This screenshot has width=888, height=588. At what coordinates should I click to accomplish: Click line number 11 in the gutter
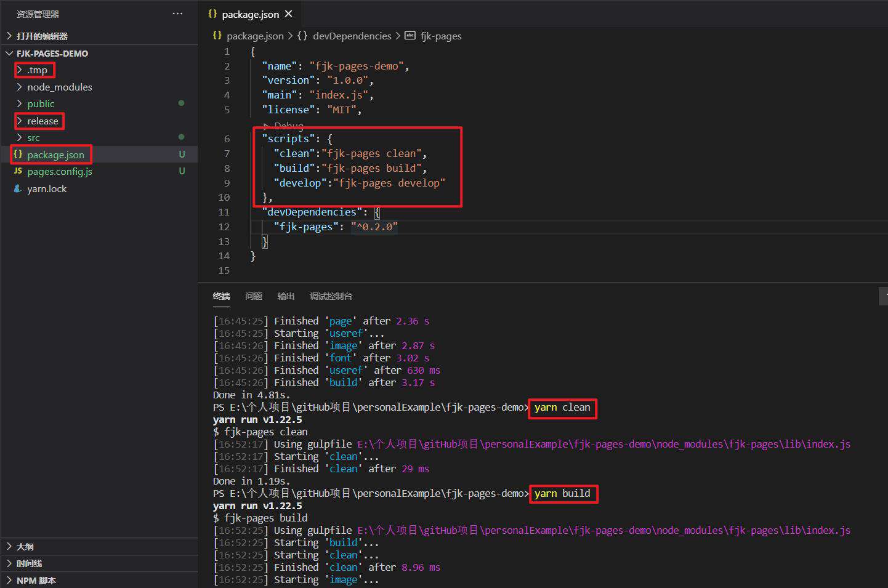(x=224, y=212)
